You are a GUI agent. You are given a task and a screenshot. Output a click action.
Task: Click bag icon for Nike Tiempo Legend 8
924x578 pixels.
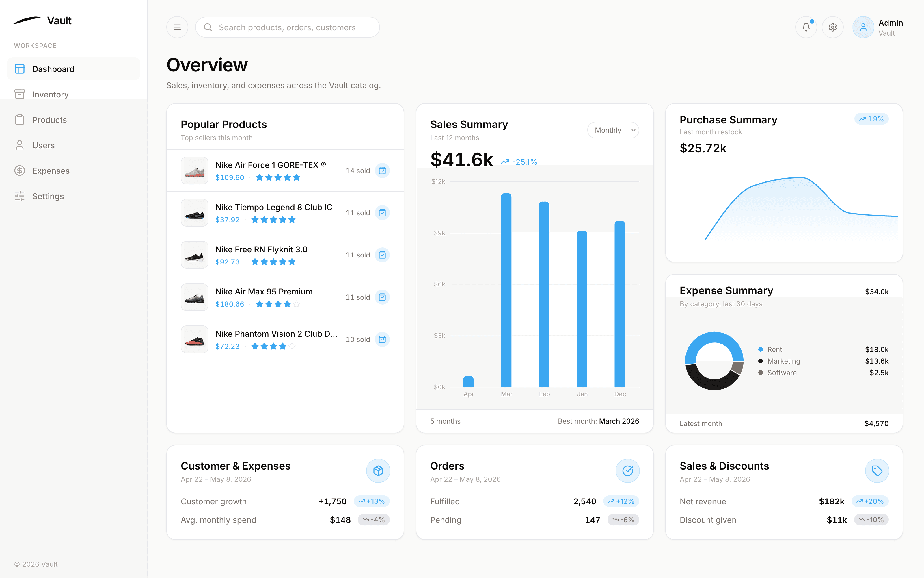(382, 213)
